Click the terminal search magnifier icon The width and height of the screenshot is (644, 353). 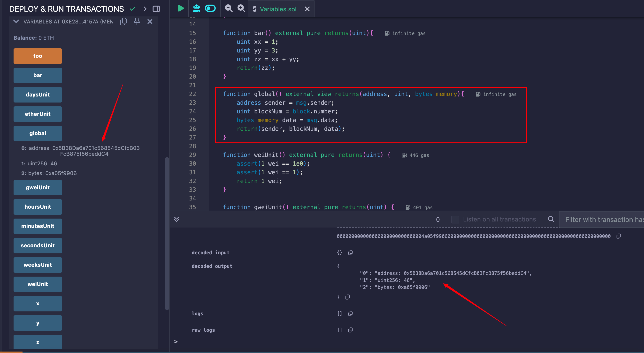[551, 219]
